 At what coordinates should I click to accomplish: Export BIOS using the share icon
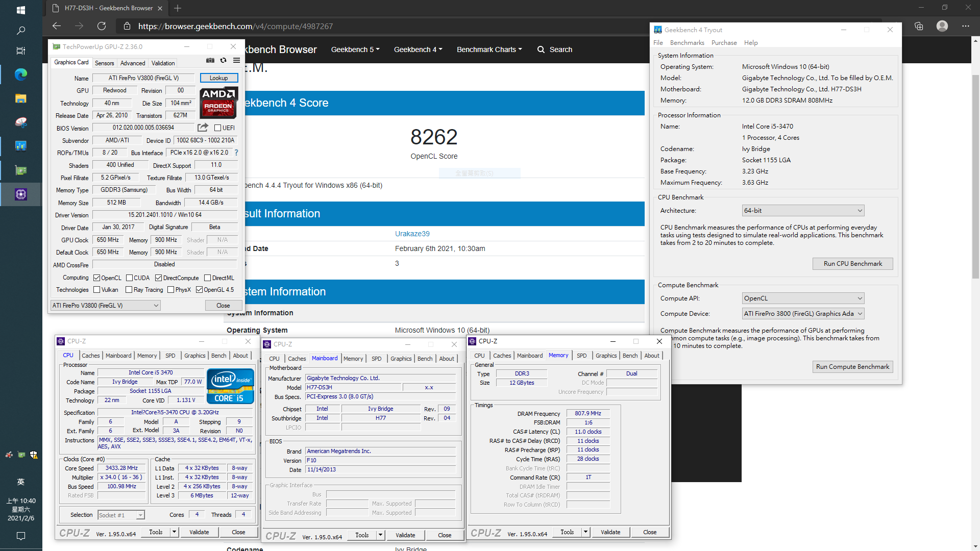pos(203,127)
